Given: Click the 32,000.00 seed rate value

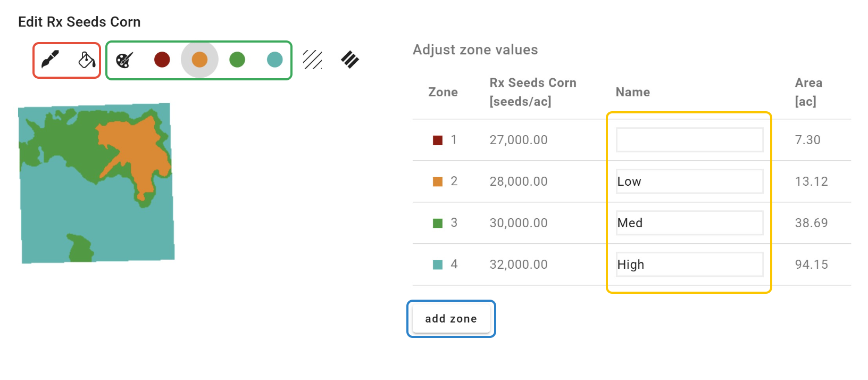Looking at the screenshot, I should pyautogui.click(x=519, y=265).
